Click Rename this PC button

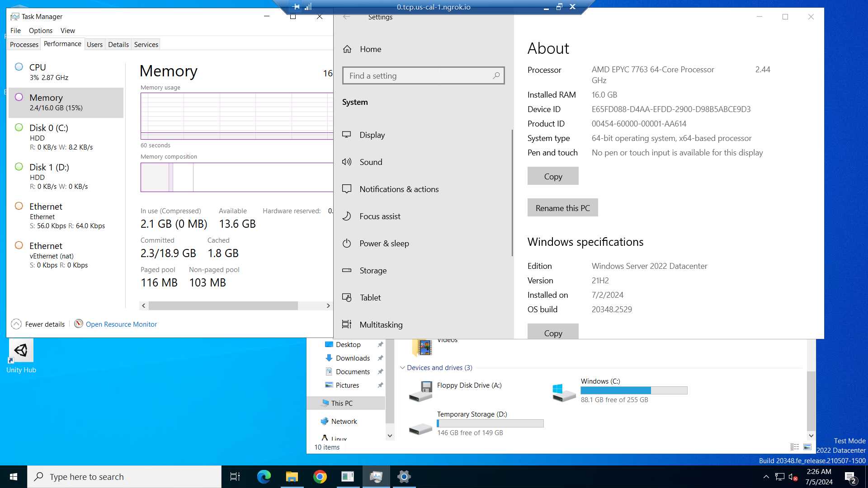pos(562,208)
